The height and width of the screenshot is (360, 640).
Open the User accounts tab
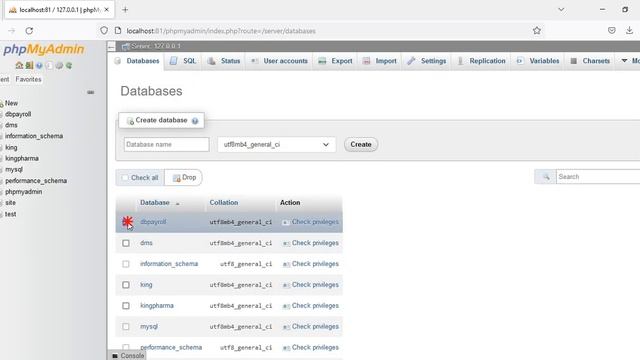pos(280,61)
